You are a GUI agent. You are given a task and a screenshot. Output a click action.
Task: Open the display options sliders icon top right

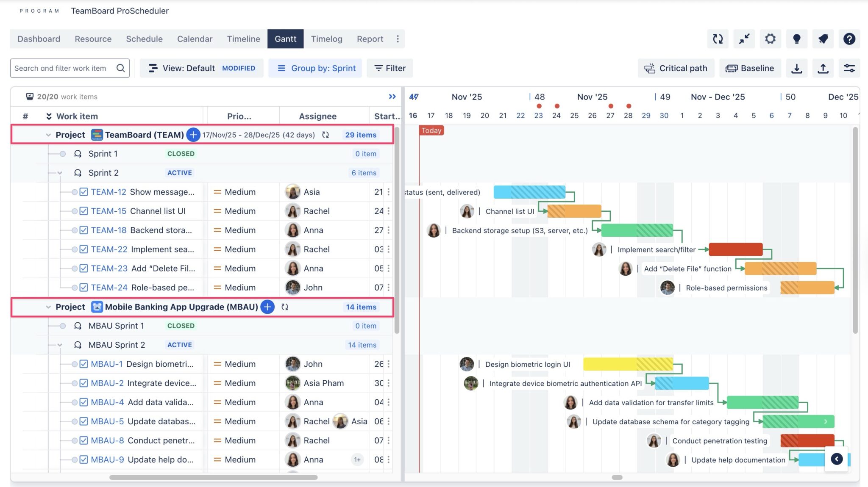849,68
